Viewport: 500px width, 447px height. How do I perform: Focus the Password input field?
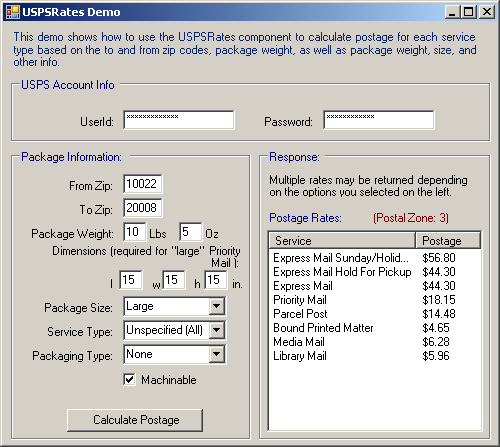pos(379,120)
